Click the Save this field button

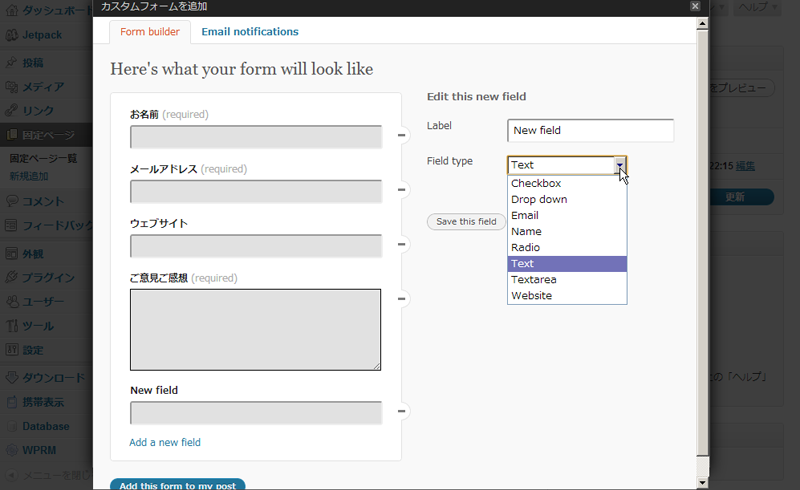466,222
